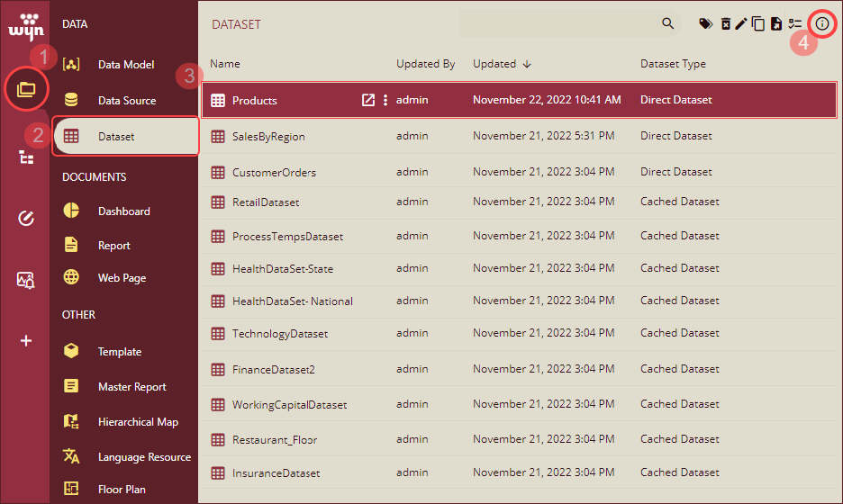Select the TechnologyDataset row
The width and height of the screenshot is (843, 504).
[520, 334]
